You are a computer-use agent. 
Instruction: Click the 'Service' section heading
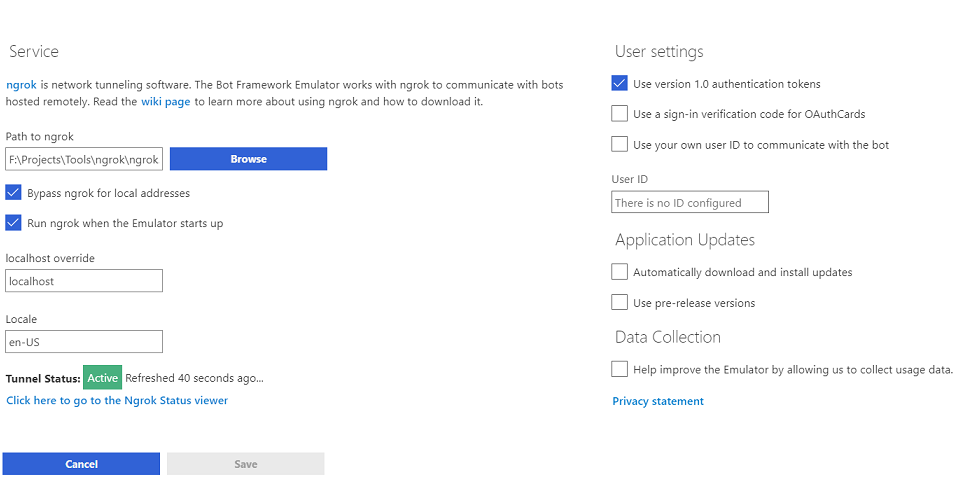point(34,51)
